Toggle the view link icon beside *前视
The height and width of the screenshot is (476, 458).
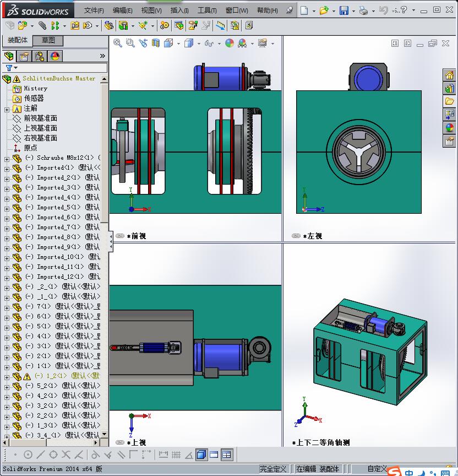(x=120, y=236)
